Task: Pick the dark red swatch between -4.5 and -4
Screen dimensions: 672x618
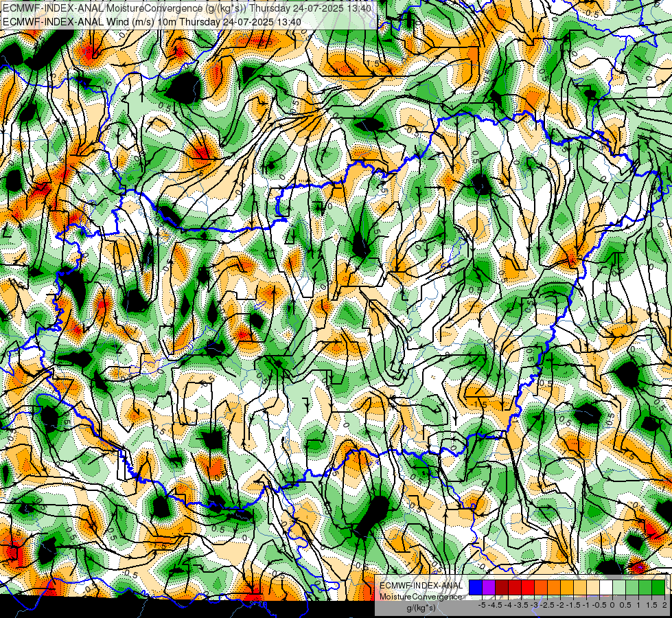Action: pyautogui.click(x=502, y=588)
